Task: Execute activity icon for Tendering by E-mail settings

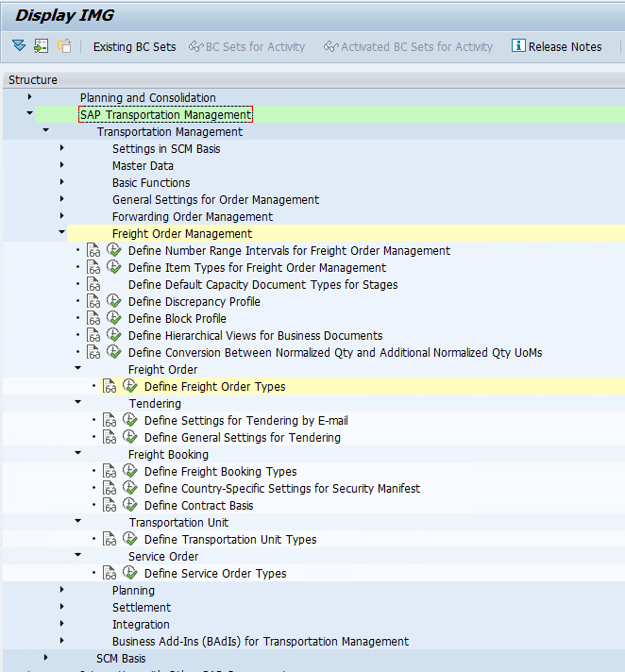Action: [130, 420]
